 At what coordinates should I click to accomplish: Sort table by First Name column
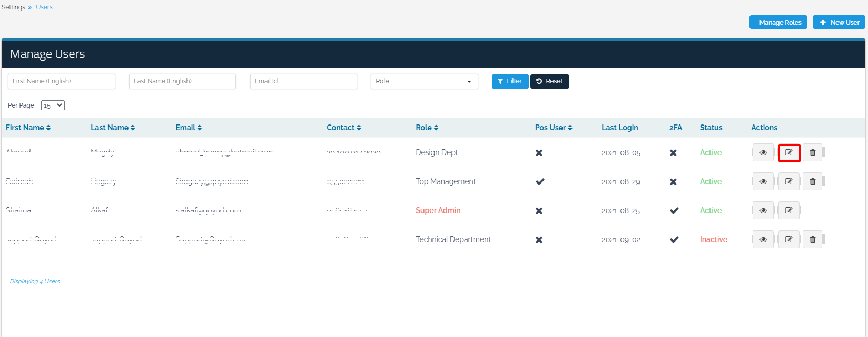tap(28, 128)
